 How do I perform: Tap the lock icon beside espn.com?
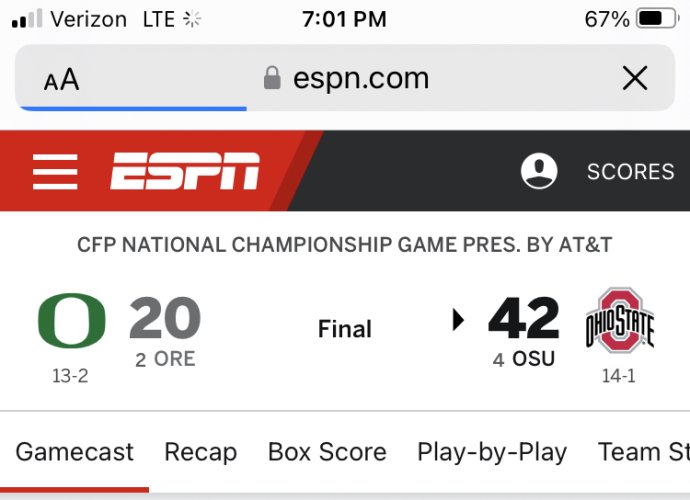click(272, 78)
